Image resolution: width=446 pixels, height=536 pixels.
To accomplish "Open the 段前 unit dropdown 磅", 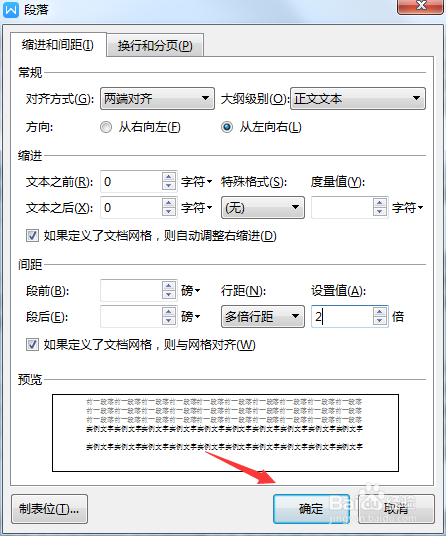I will click(x=190, y=291).
